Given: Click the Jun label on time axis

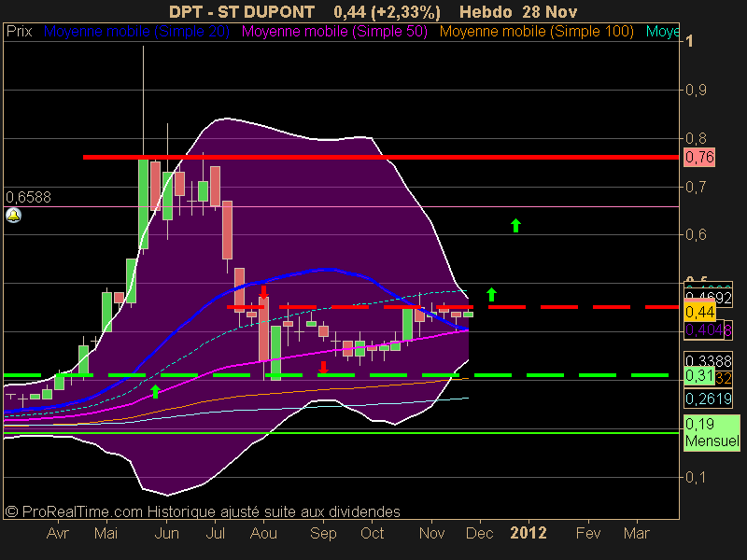Looking at the screenshot, I should 167,533.
